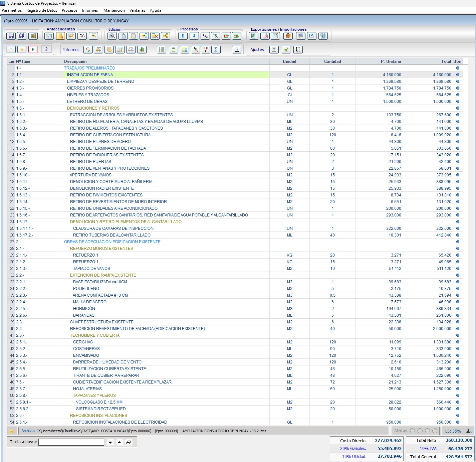Image resolution: width=476 pixels, height=462 pixels.
Task: Open the Registro de Datos menu
Action: (42, 10)
